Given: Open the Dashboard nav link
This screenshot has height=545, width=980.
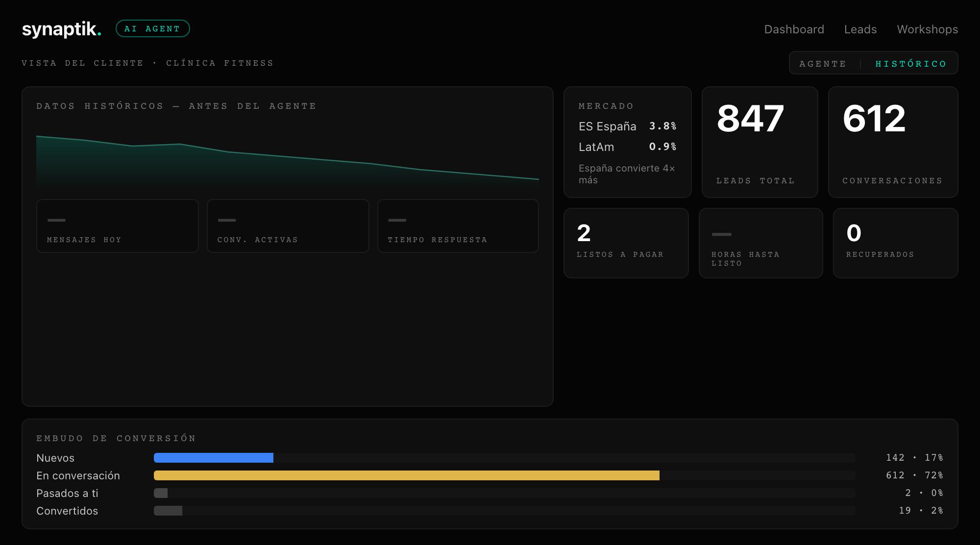Looking at the screenshot, I should (x=794, y=29).
